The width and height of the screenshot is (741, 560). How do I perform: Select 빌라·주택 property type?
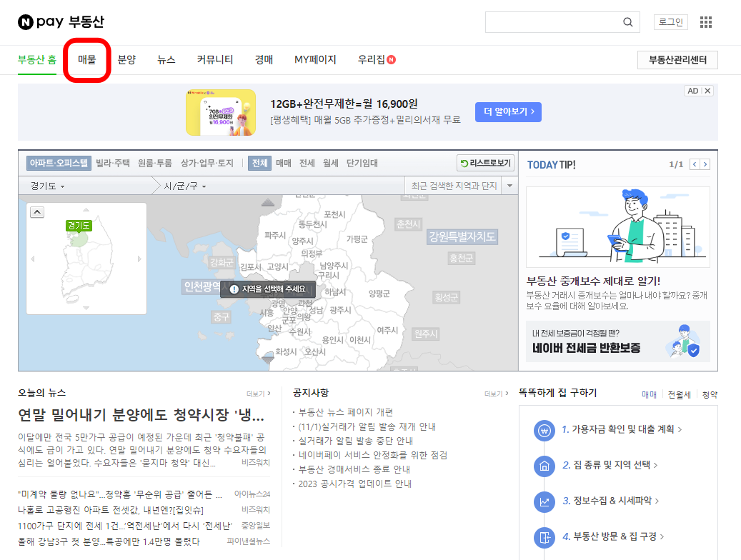point(112,163)
